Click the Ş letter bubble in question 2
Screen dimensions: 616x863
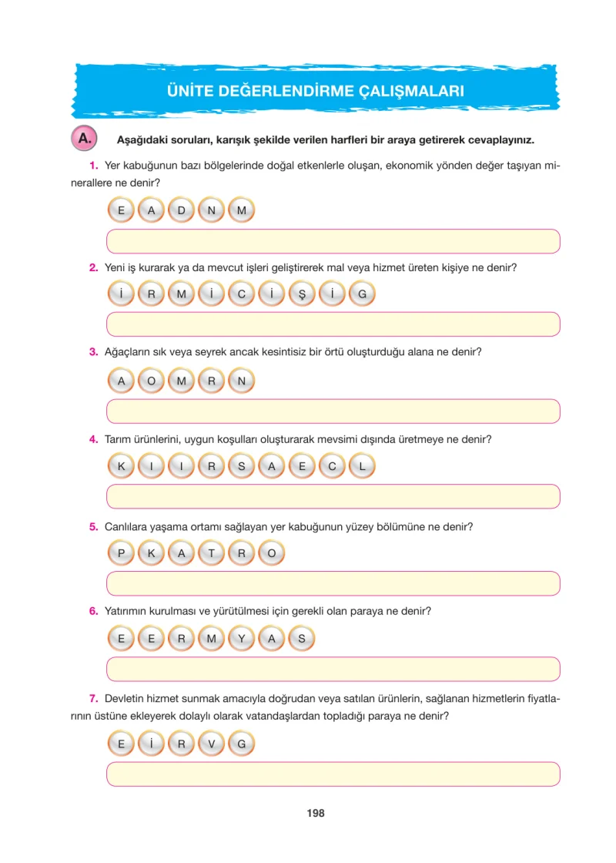click(x=302, y=294)
